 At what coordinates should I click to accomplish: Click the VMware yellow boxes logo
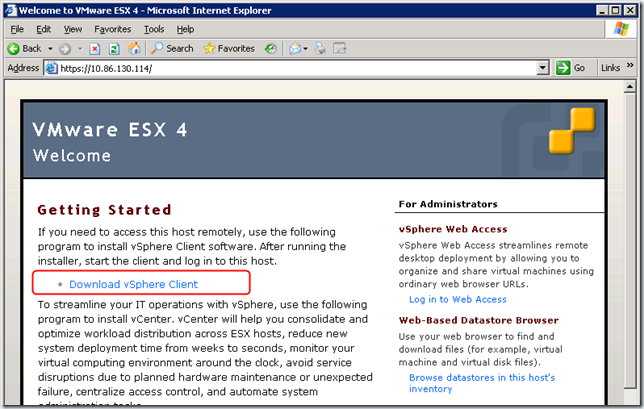572,130
